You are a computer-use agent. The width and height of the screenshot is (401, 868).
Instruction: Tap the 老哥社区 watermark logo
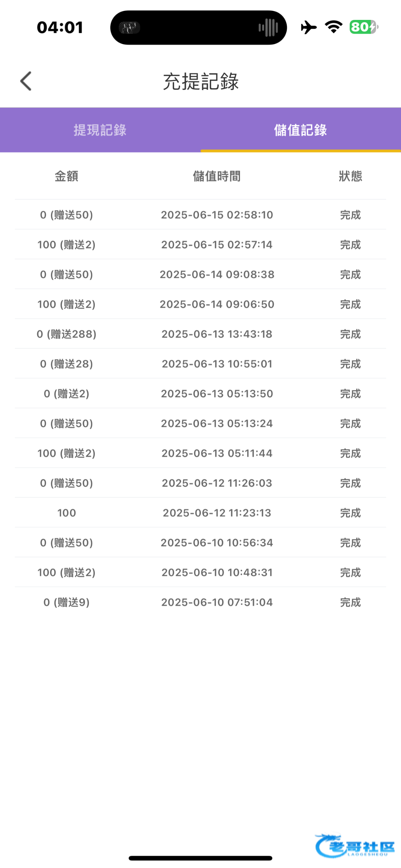[x=355, y=846]
